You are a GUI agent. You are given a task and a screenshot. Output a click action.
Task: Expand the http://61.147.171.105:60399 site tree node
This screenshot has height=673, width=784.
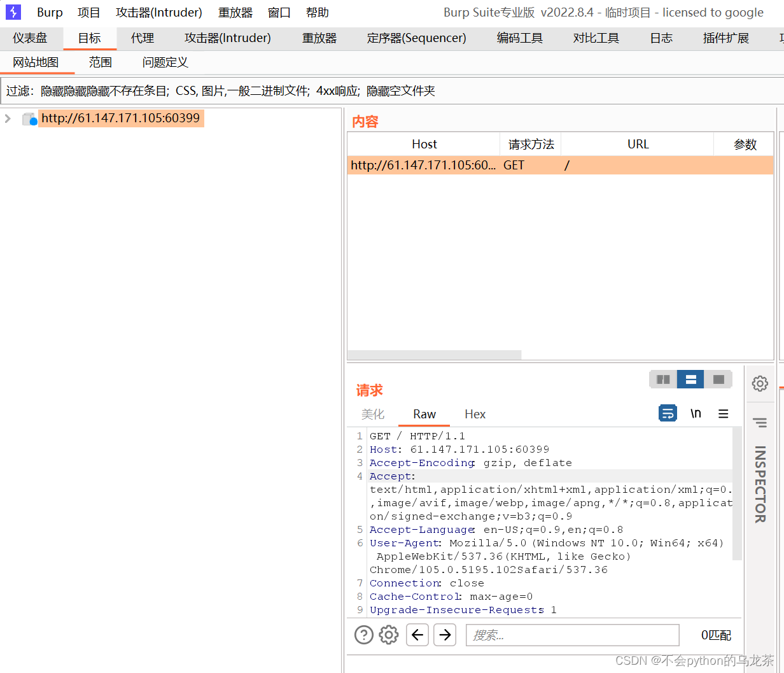click(7, 118)
